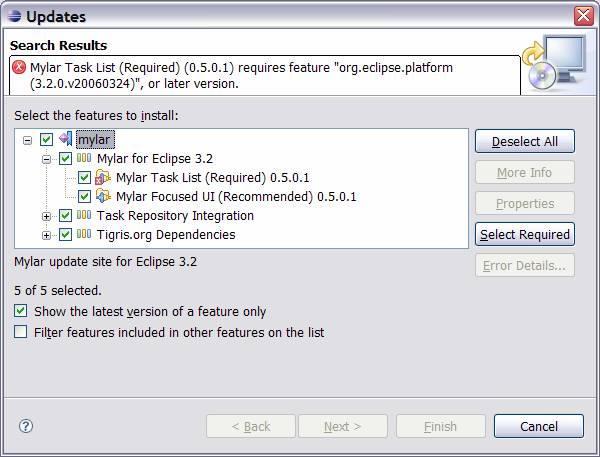Uncheck the mylar root checkbox
Viewport: 600px width, 457px height.
[x=46, y=139]
